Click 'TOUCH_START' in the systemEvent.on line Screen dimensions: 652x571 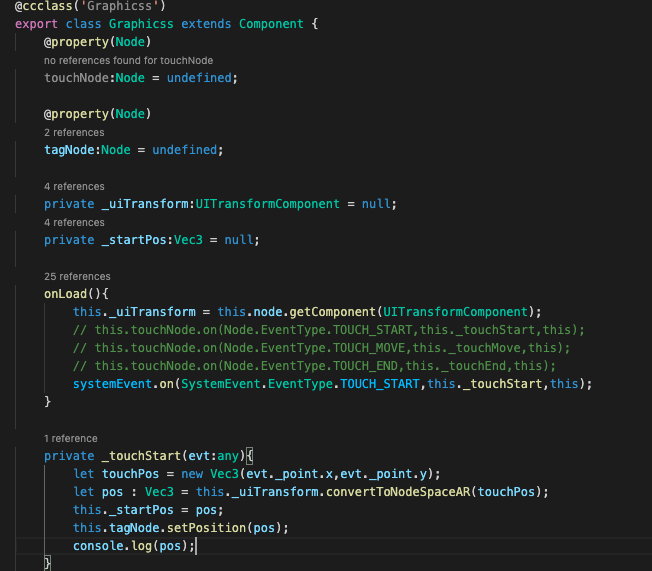[380, 384]
